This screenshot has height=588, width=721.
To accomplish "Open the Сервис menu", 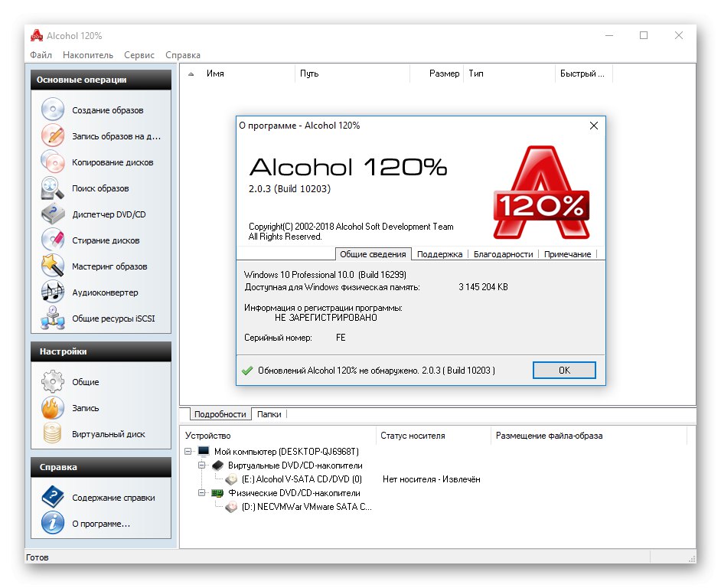I will [139, 55].
